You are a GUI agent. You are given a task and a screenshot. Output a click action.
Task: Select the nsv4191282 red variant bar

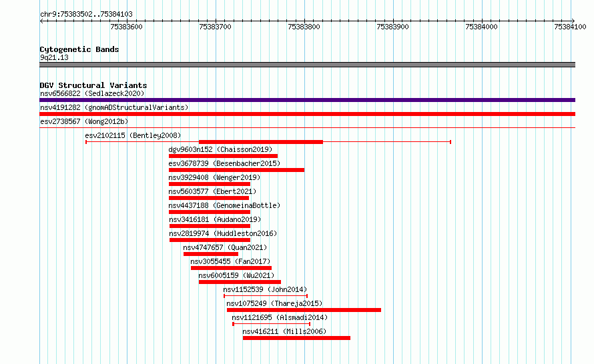(307, 114)
